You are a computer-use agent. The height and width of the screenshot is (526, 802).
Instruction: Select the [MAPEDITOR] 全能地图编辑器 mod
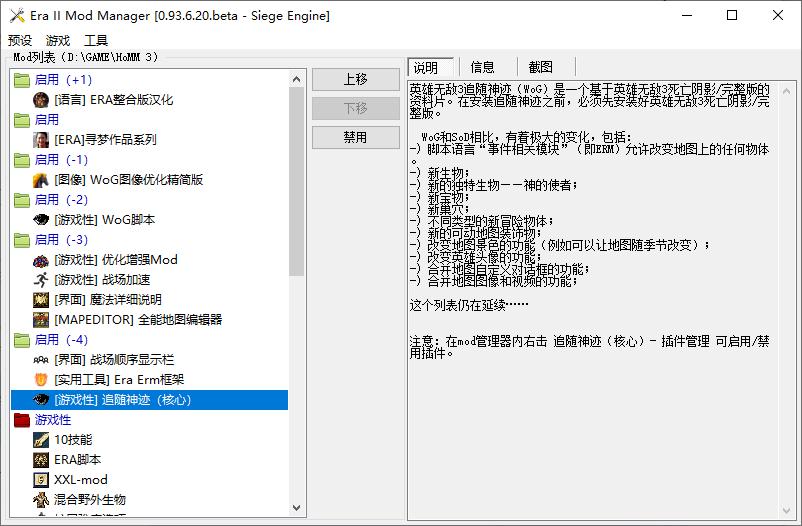(x=138, y=320)
